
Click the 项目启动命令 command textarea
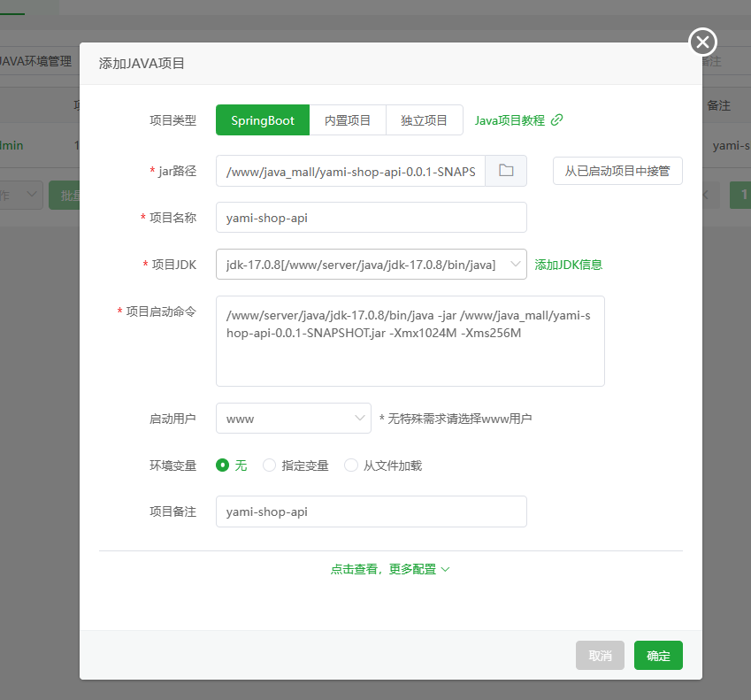coord(410,341)
